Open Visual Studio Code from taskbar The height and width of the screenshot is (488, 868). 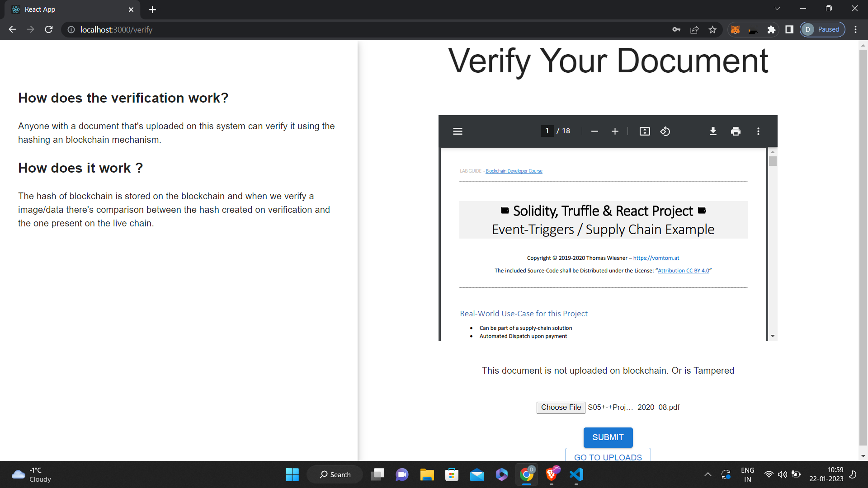[576, 475]
